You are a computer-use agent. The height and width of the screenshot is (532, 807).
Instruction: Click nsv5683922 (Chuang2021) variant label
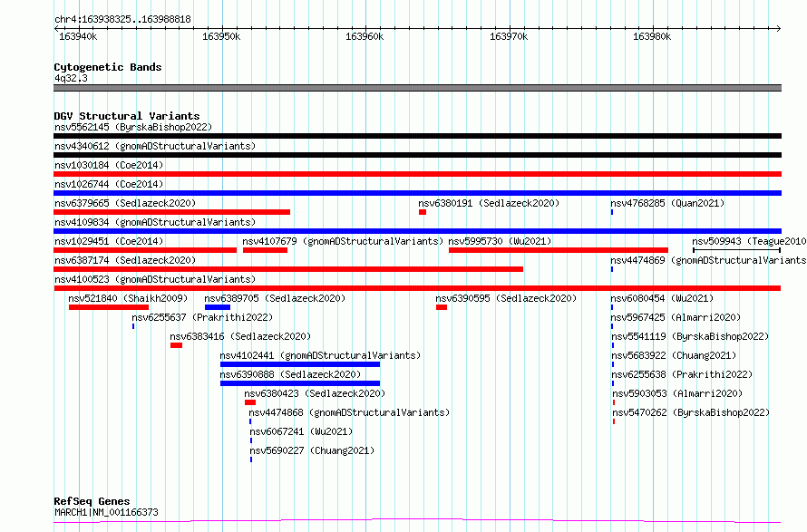(x=674, y=355)
